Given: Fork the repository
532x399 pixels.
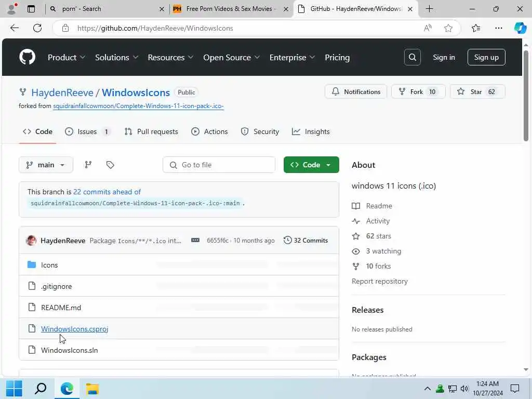Looking at the screenshot, I should click(418, 91).
